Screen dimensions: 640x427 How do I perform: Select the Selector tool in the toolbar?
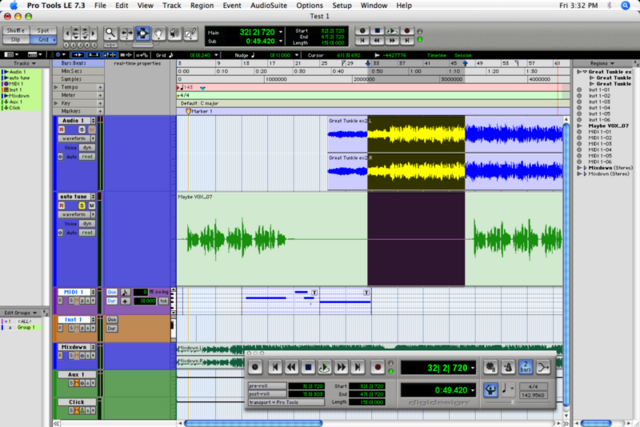pyautogui.click(x=142, y=33)
